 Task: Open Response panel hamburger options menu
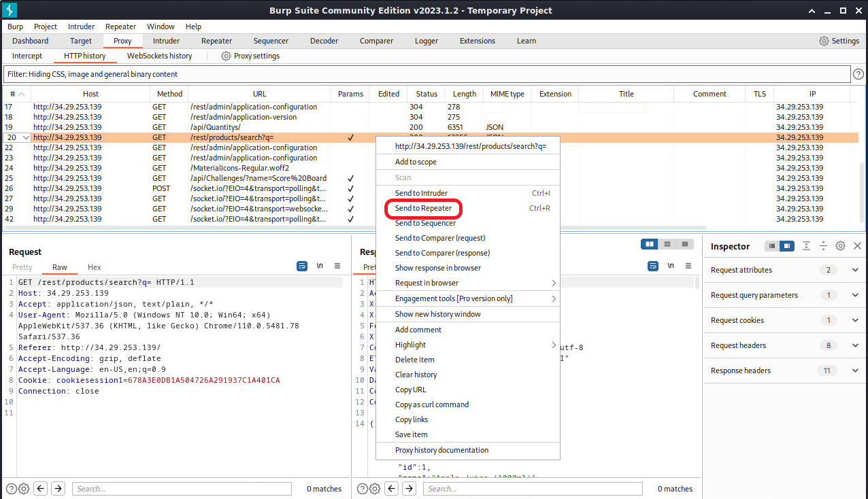tap(688, 266)
